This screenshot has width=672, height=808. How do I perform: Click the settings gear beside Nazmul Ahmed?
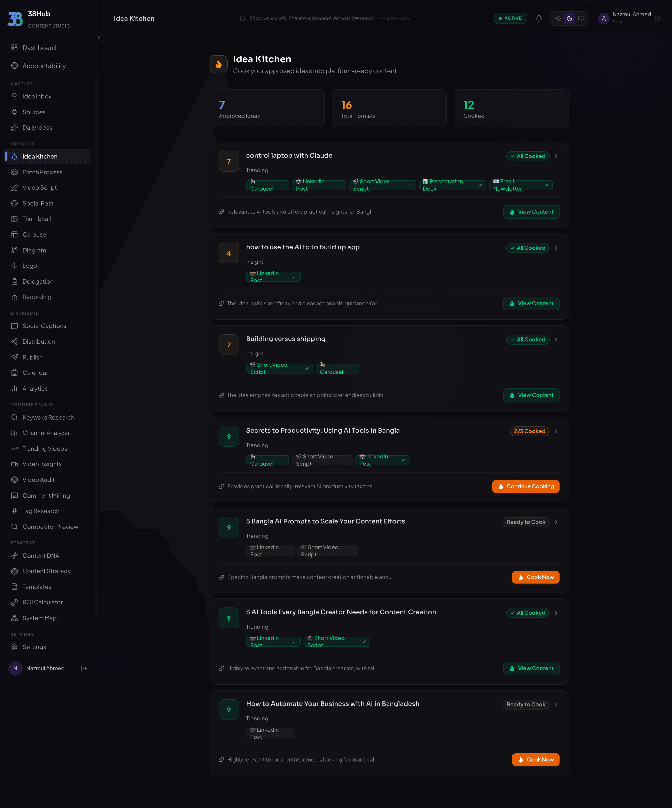657,19
